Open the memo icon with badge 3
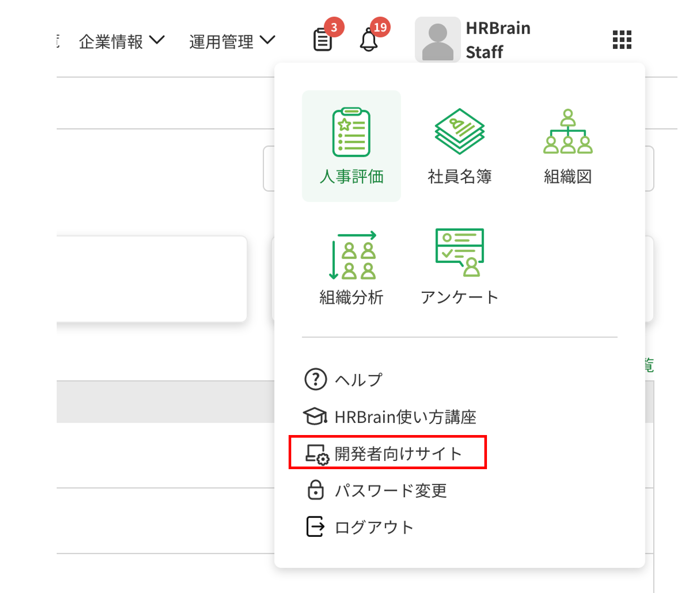The width and height of the screenshot is (700, 593). [322, 39]
